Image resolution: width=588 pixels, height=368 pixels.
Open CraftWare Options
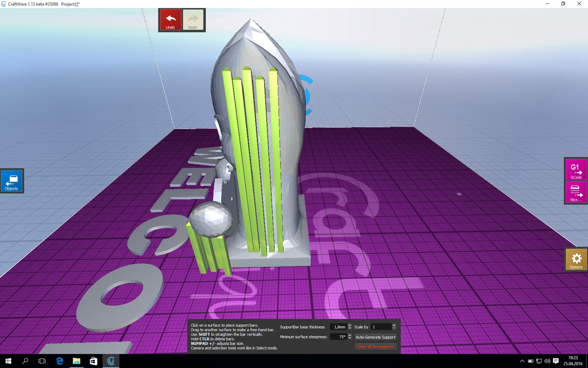pyautogui.click(x=576, y=259)
